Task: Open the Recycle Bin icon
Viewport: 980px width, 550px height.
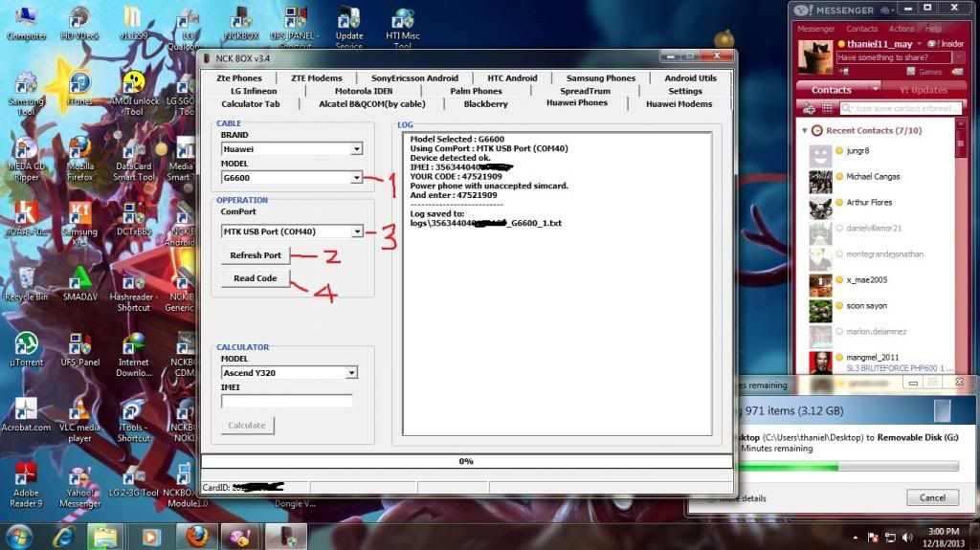Action: coord(26,281)
